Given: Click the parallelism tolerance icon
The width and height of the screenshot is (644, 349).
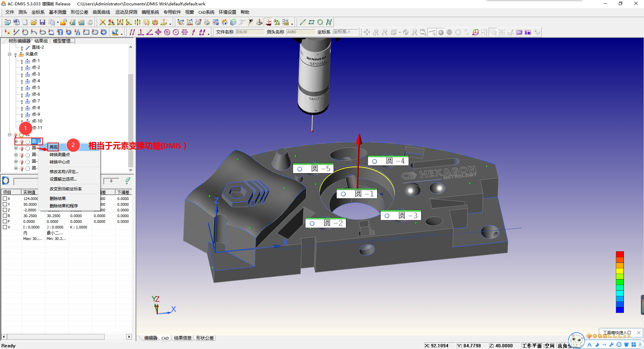Looking at the screenshot, I should click(132, 32).
